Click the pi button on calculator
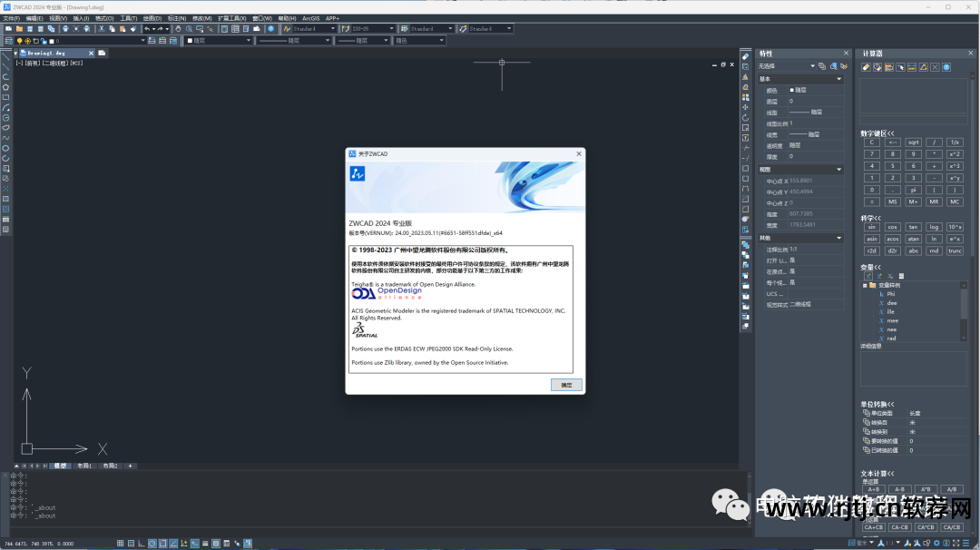This screenshot has width=980, height=550. (x=913, y=190)
